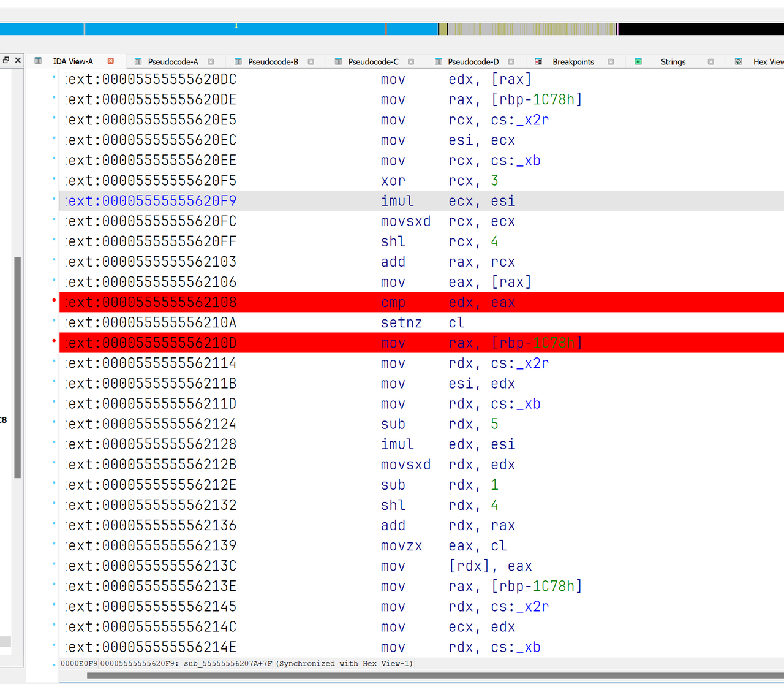Open the Breakpoints tab
This screenshot has width=784, height=684.
point(573,61)
